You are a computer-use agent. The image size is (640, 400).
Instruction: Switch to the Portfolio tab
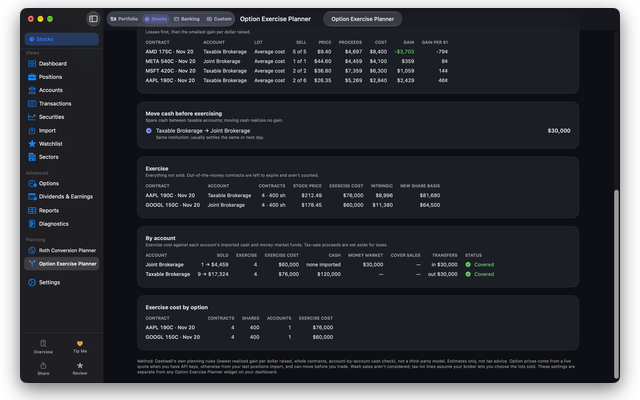point(124,19)
